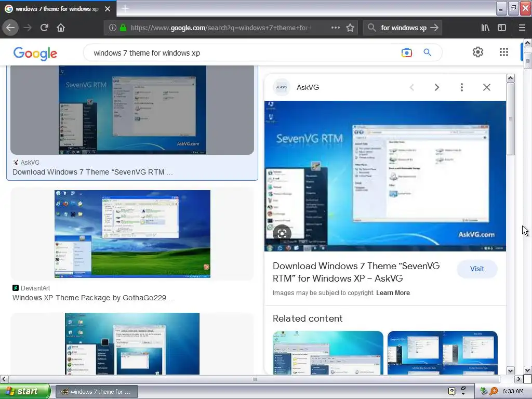Open the page actions three-dot menu in the address bar
The width and height of the screenshot is (532, 399).
pyautogui.click(x=335, y=28)
